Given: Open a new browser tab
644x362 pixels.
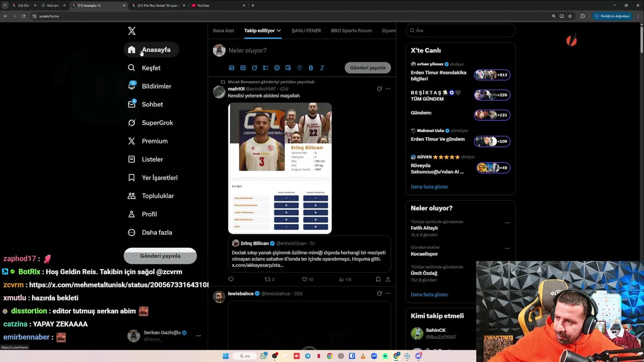Looking at the screenshot, I should (253, 6).
